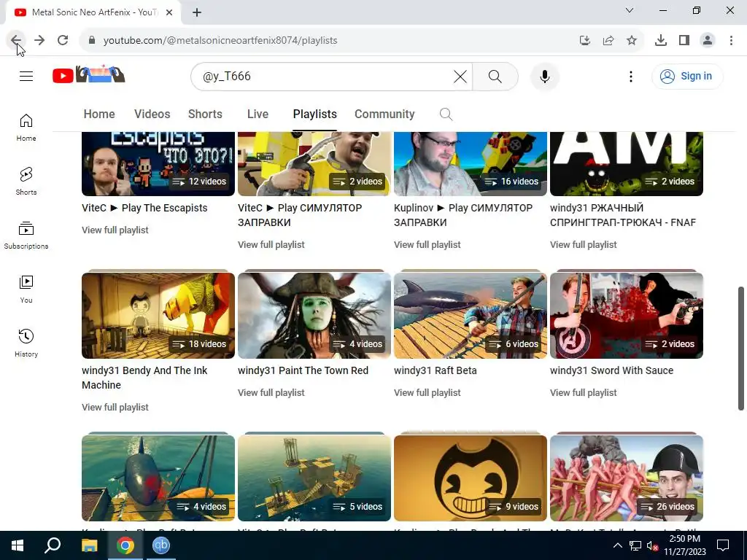Open the Escapists 12 videos thumbnail
Image resolution: width=747 pixels, height=560 pixels.
pos(158,164)
